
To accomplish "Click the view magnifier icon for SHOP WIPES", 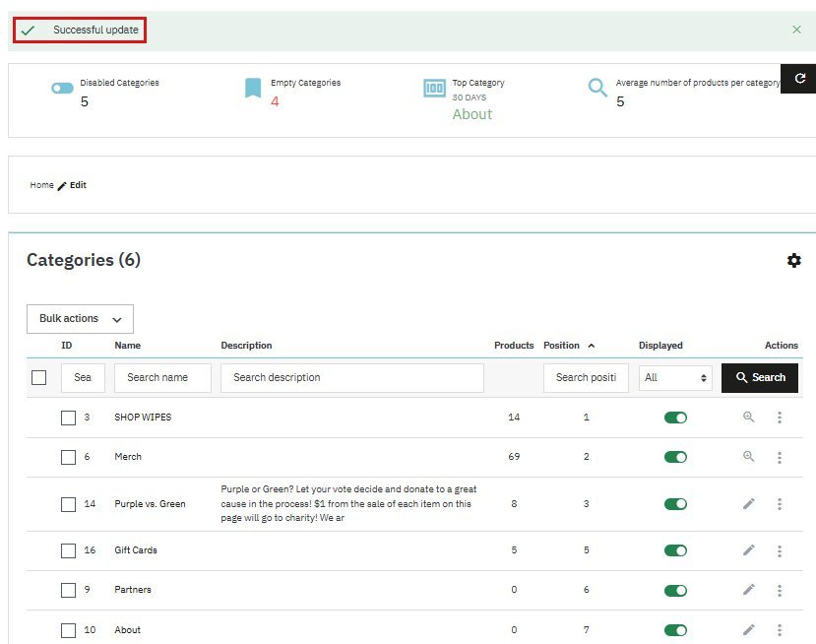I will [x=748, y=418].
